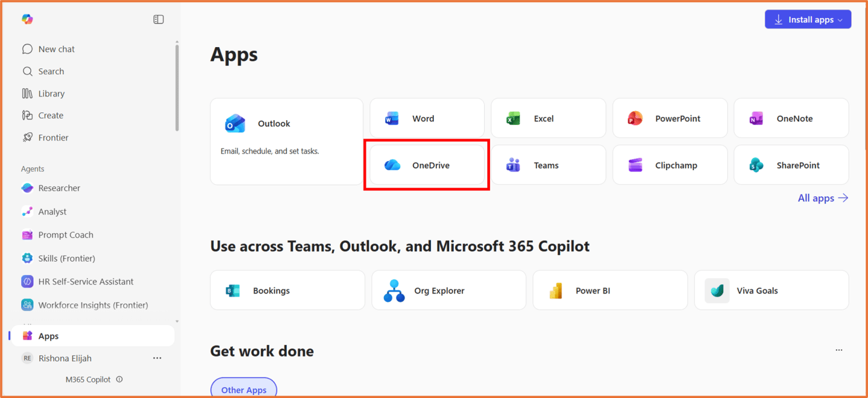Viewport: 868px width, 398px height.
Task: Open the Install apps dropdown
Action: (x=808, y=19)
